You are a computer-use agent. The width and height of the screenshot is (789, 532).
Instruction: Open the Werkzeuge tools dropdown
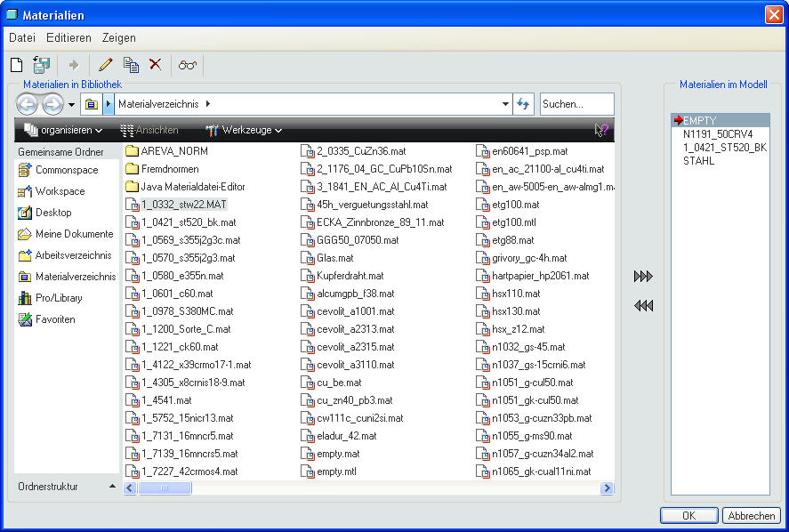pos(244,131)
